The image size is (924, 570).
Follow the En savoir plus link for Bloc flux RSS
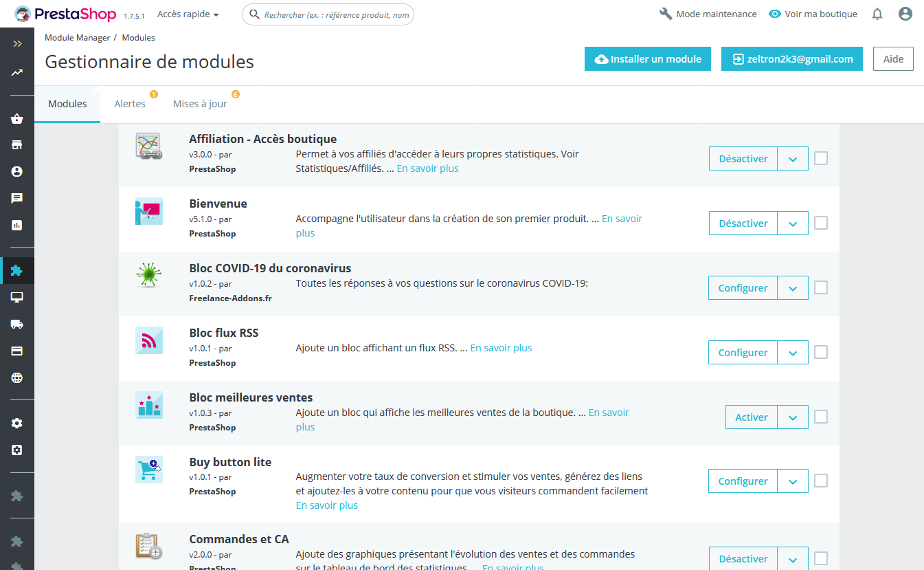(501, 348)
